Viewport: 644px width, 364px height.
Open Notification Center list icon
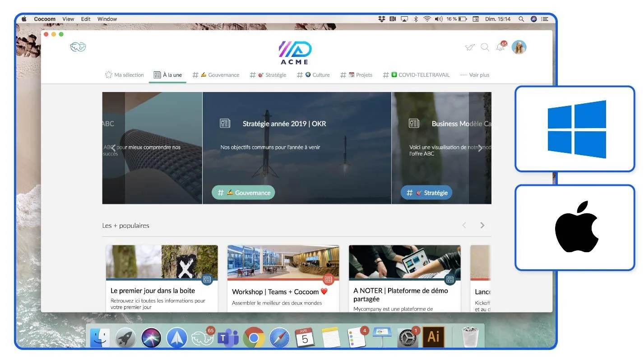click(545, 19)
